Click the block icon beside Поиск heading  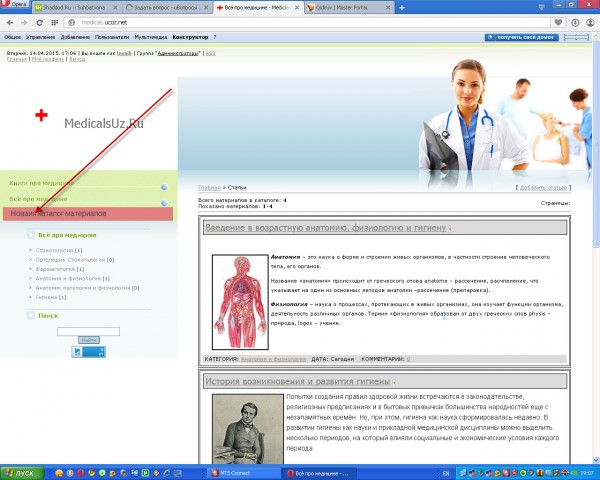31,315
